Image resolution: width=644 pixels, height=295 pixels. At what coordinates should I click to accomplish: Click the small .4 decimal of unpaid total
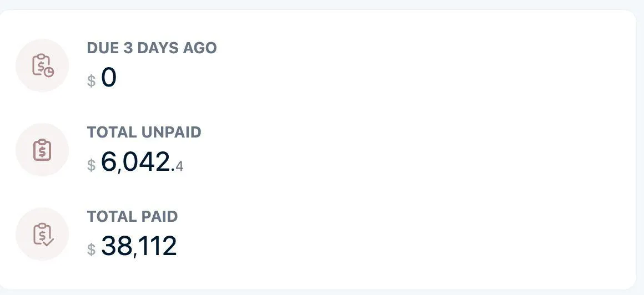tap(178, 166)
